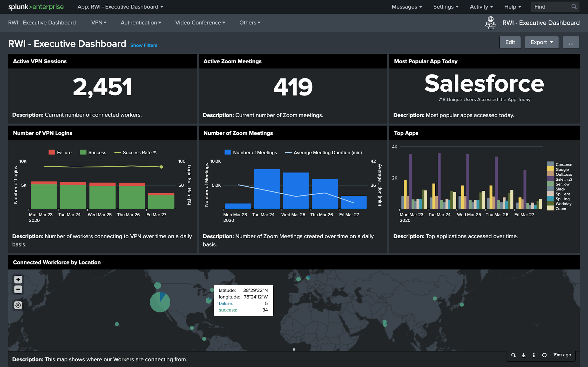The image size is (588, 367).
Task: Expand the Authentication dropdown menu
Action: pos(140,22)
